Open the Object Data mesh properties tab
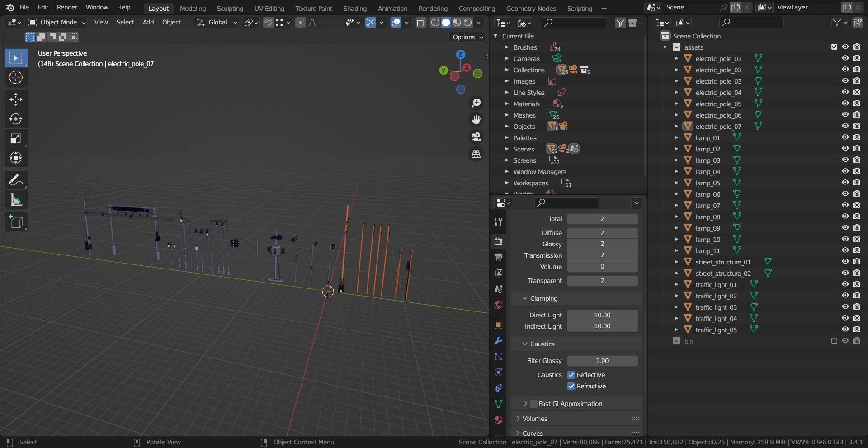868x448 pixels. click(x=498, y=404)
